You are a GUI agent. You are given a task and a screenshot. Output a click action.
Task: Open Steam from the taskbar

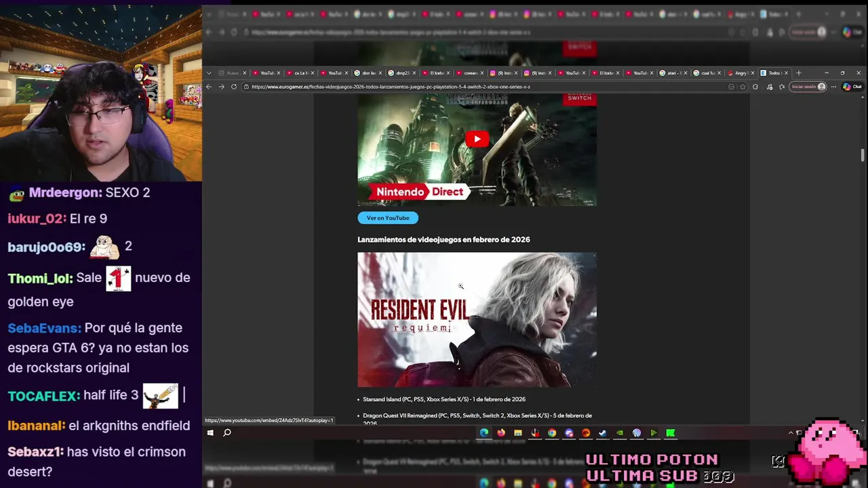coord(603,432)
